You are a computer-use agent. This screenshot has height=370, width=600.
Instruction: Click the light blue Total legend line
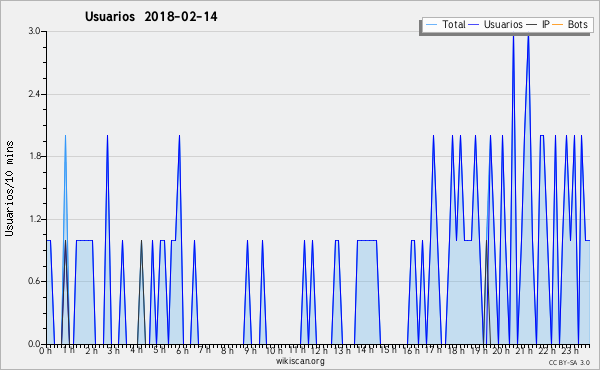point(431,25)
